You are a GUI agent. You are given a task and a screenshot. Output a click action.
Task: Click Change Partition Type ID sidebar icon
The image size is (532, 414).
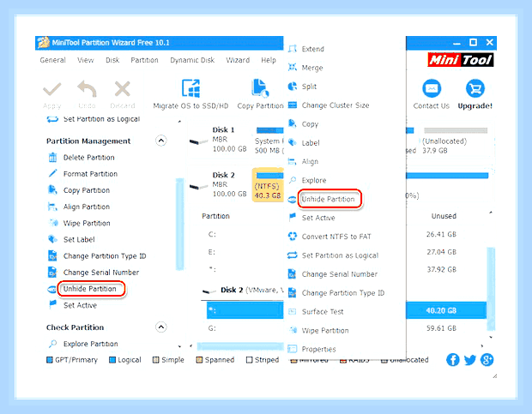52,255
